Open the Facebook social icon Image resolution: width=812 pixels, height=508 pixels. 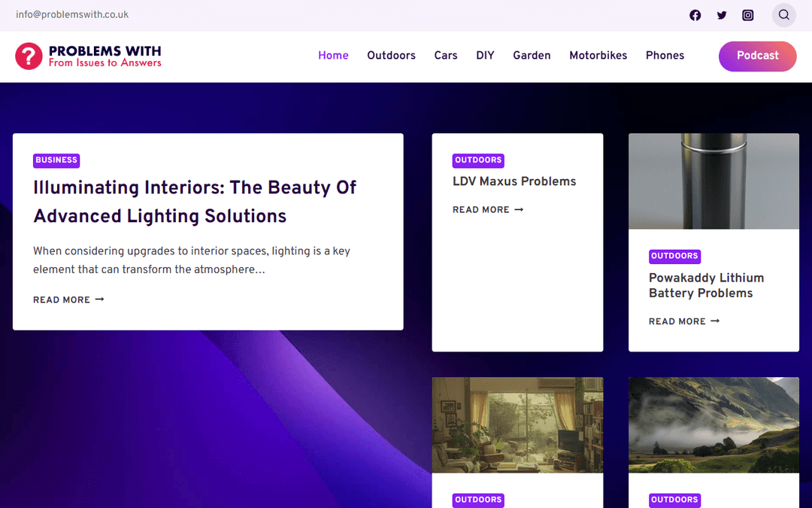pos(695,15)
